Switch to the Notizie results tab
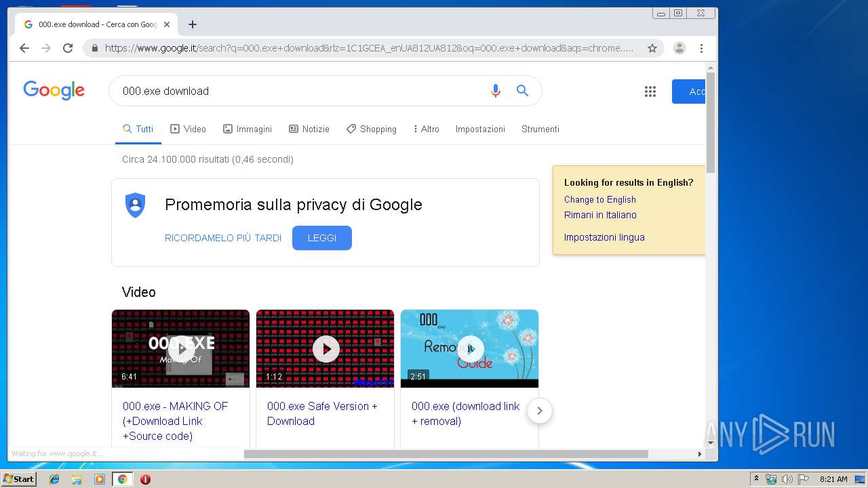This screenshot has width=868, height=488. pos(309,129)
